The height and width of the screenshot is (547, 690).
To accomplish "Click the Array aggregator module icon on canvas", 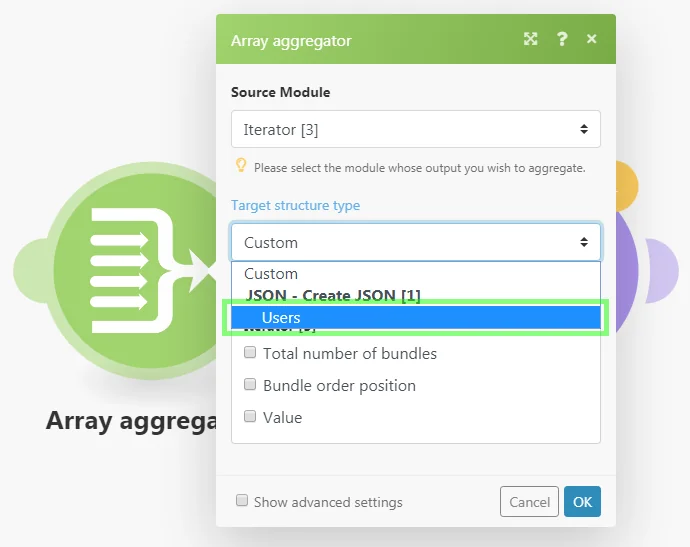I will click(x=136, y=270).
